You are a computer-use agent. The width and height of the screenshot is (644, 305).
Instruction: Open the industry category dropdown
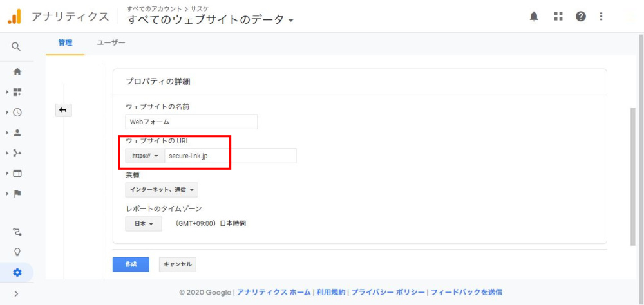pos(162,190)
